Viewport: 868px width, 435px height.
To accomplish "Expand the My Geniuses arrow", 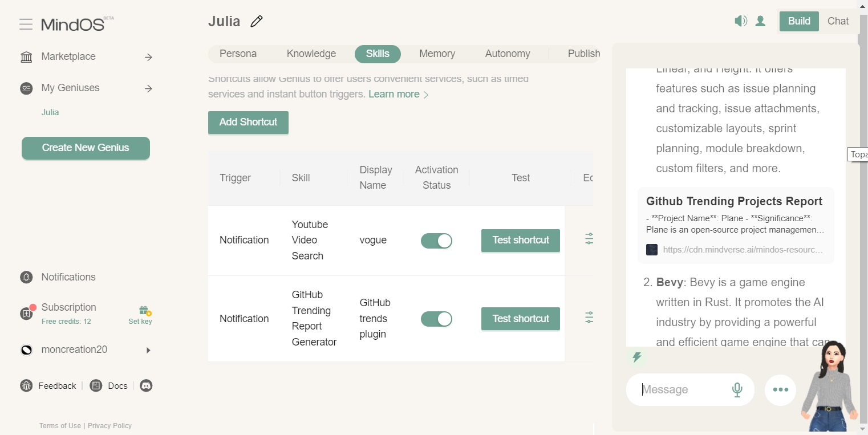I will [148, 88].
